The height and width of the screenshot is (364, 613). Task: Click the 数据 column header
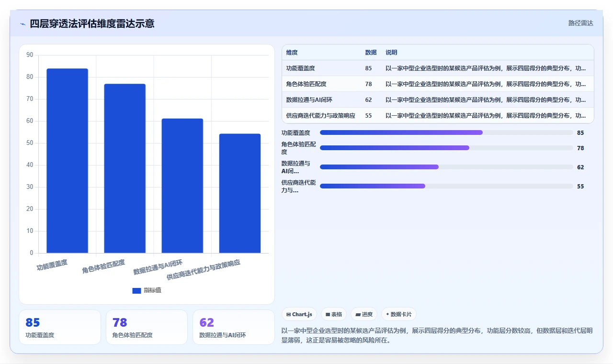point(371,53)
